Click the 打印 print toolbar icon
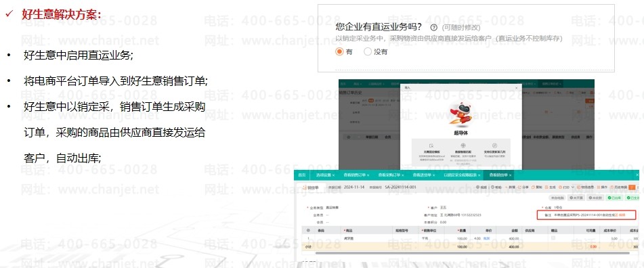Screen dimensions: 644x268 pos(560,187)
